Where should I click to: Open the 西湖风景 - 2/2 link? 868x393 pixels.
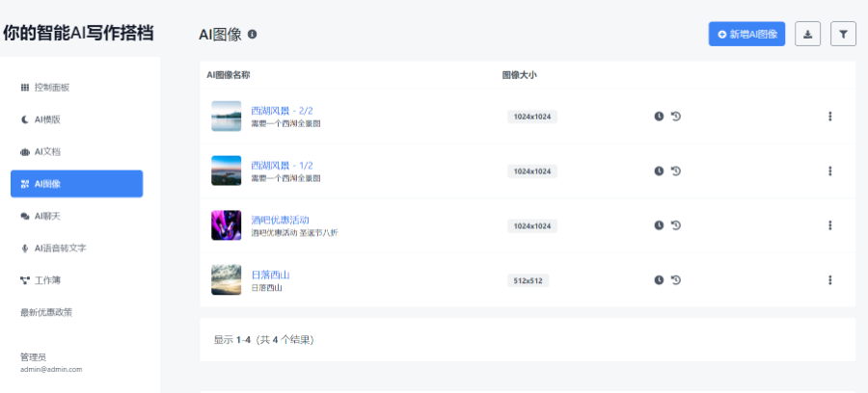(282, 111)
